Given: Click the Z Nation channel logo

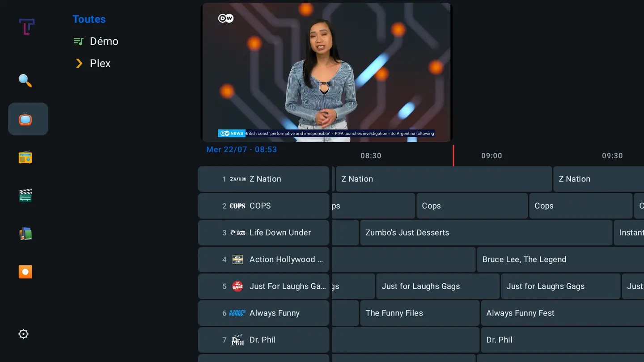Looking at the screenshot, I should tap(237, 179).
